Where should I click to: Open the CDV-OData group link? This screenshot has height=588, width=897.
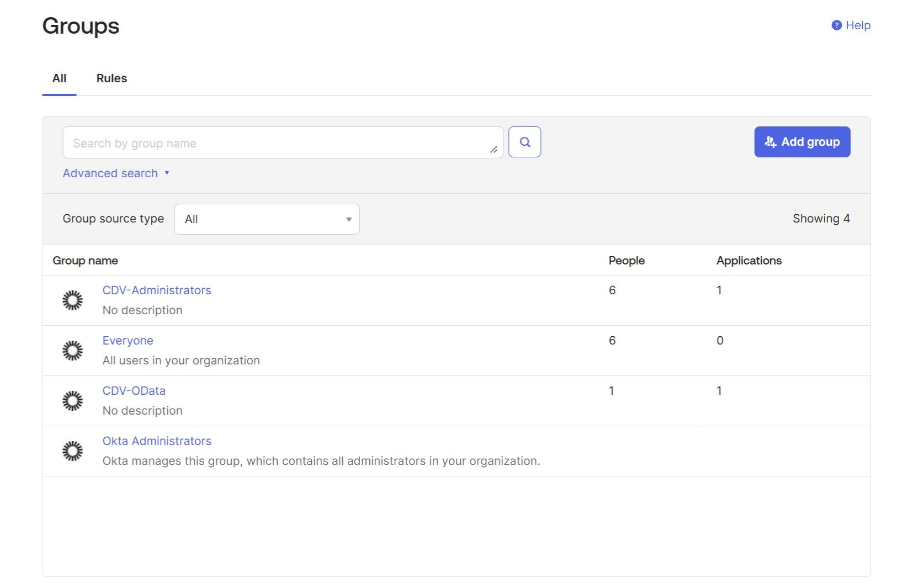click(134, 391)
